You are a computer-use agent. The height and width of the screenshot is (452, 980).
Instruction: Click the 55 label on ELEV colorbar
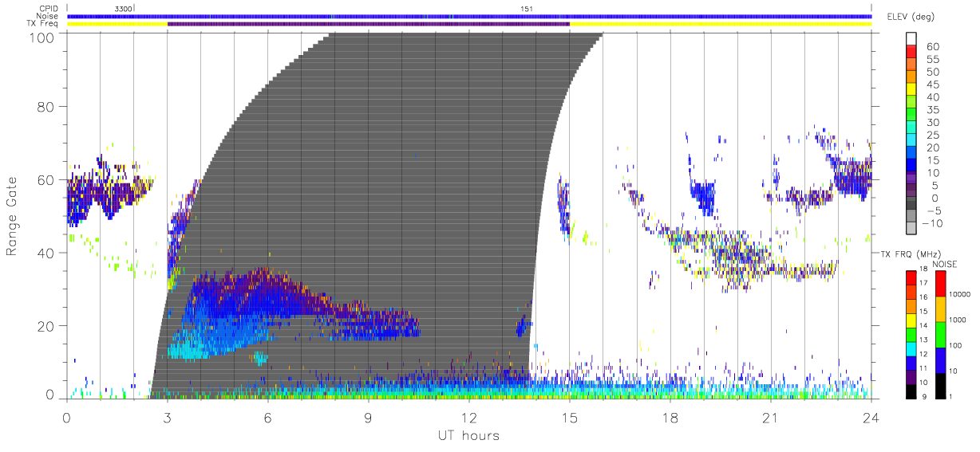tap(931, 59)
